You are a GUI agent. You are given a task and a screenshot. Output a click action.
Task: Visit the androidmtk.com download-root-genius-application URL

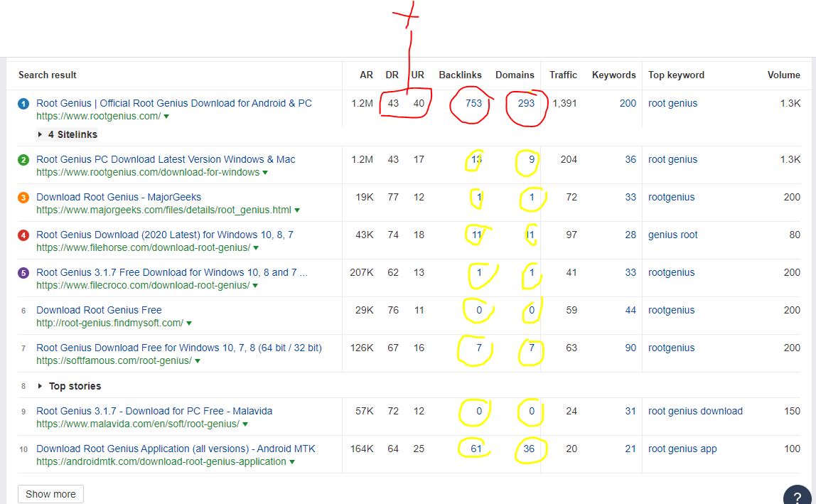161,461
